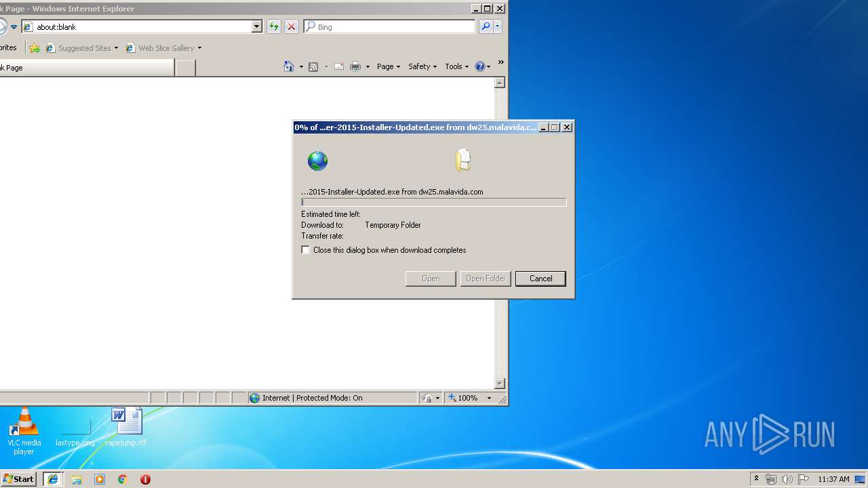Click the Add to Favorites Bar star icon
The width and height of the screenshot is (868, 488).
(35, 48)
